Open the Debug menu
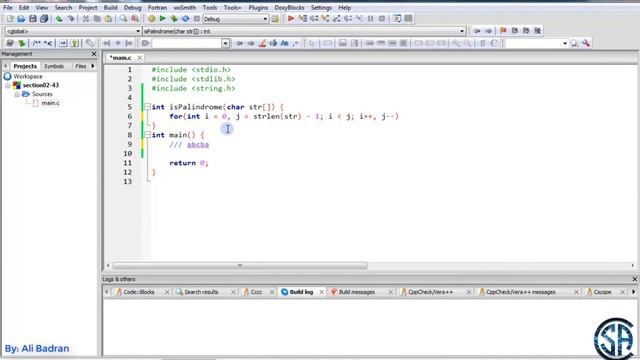Screen dimensions: 640x360 click(132, 7)
